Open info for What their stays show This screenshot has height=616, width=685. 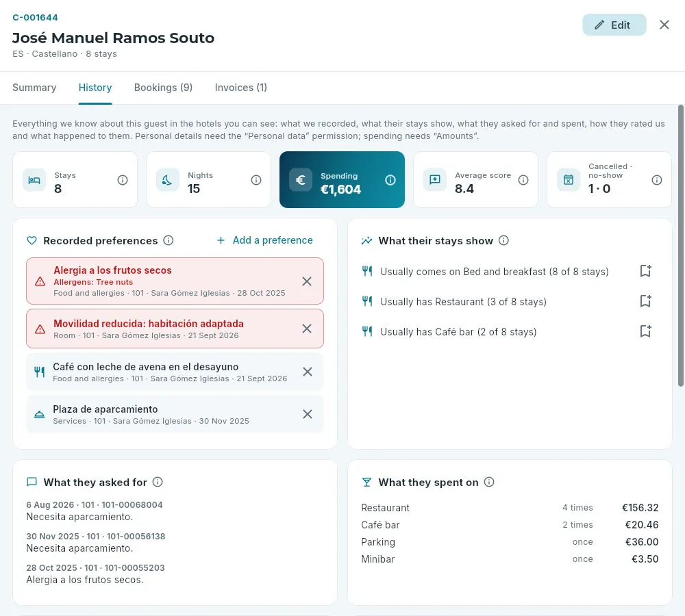pos(503,240)
